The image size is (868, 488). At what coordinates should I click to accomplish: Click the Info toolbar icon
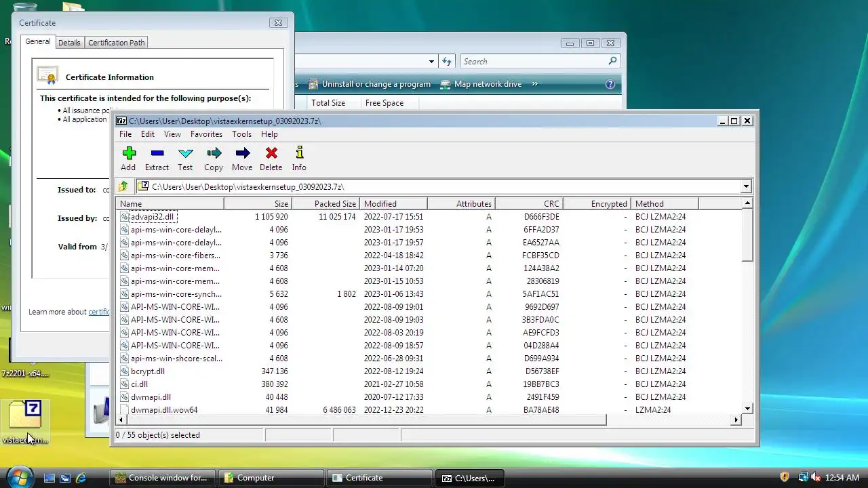pyautogui.click(x=299, y=153)
